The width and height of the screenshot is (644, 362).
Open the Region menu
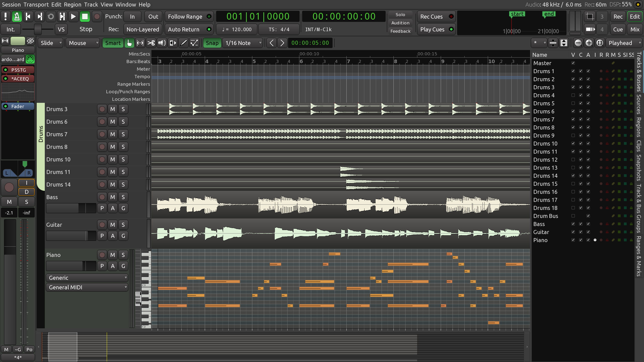tap(72, 5)
